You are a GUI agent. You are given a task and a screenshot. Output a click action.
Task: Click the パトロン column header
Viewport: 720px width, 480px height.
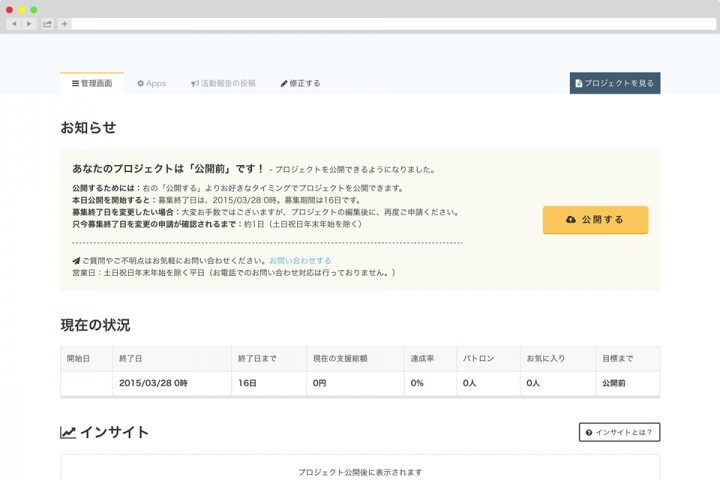(488, 359)
